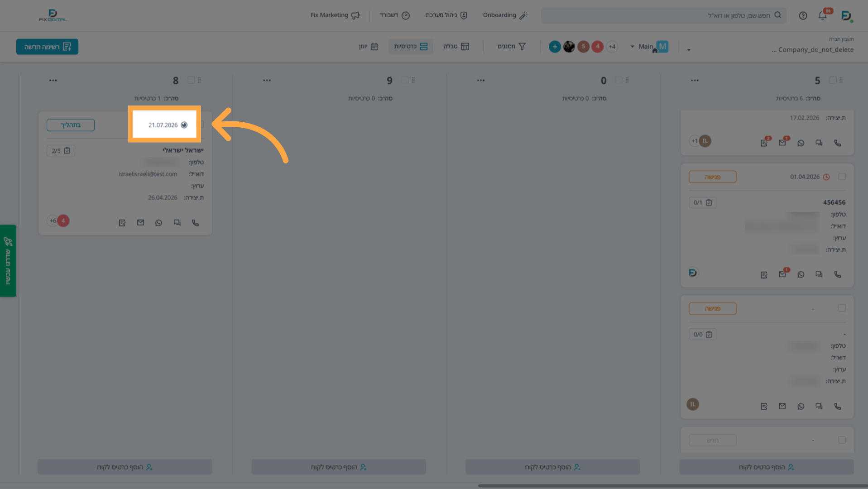Click phone icon on the 456456 card
Viewport: 868px width, 489px height.
click(x=838, y=274)
